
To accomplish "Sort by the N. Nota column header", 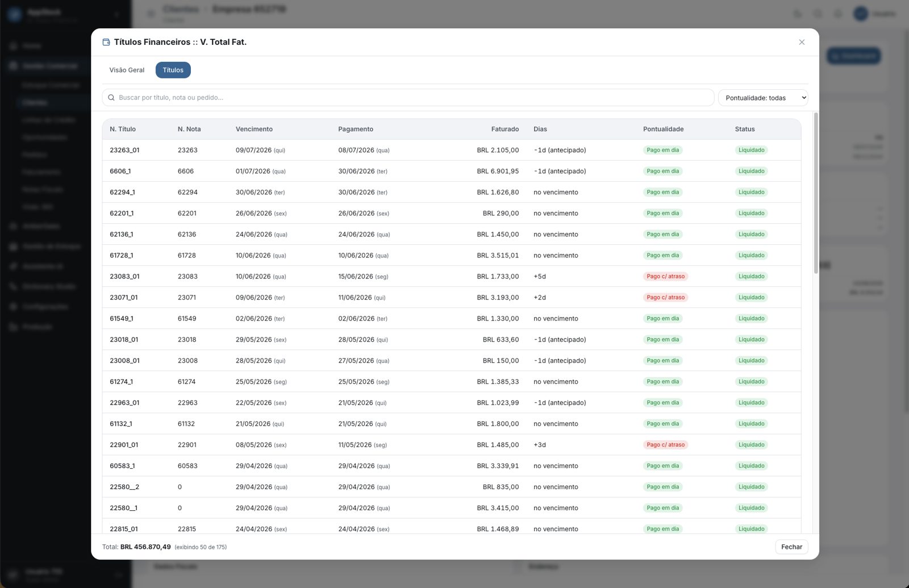I will tap(189, 129).
